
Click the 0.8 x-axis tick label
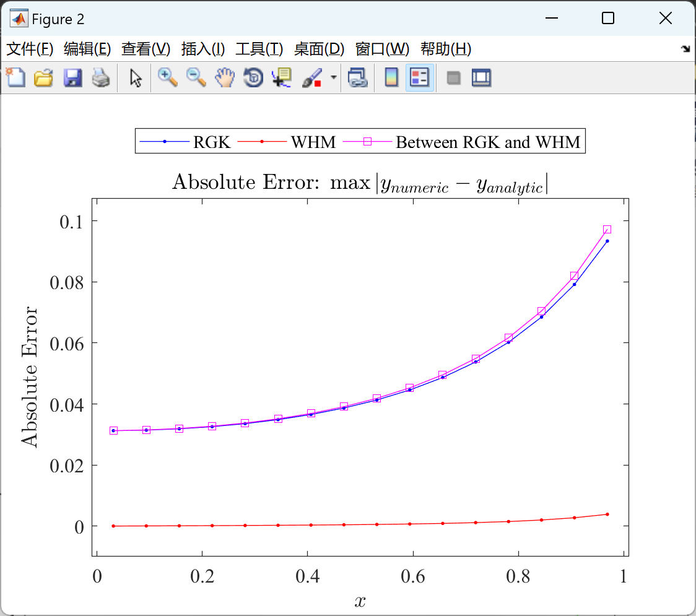(518, 576)
